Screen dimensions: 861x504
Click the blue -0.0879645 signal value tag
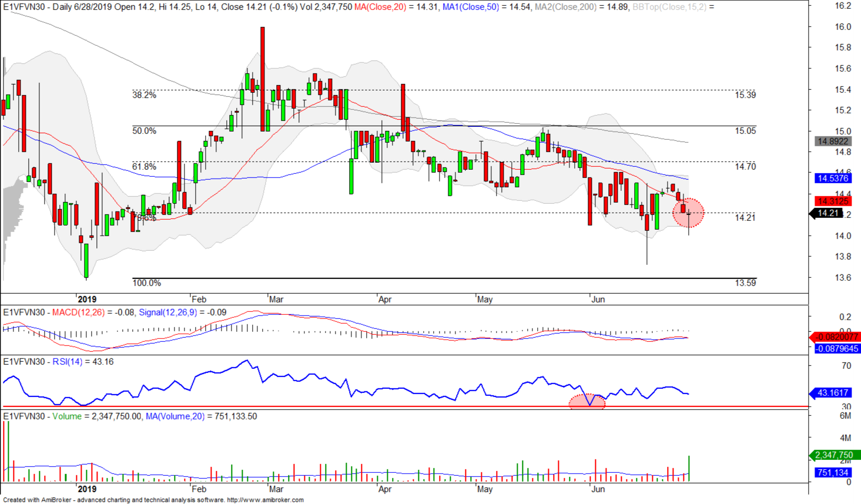coord(837,348)
